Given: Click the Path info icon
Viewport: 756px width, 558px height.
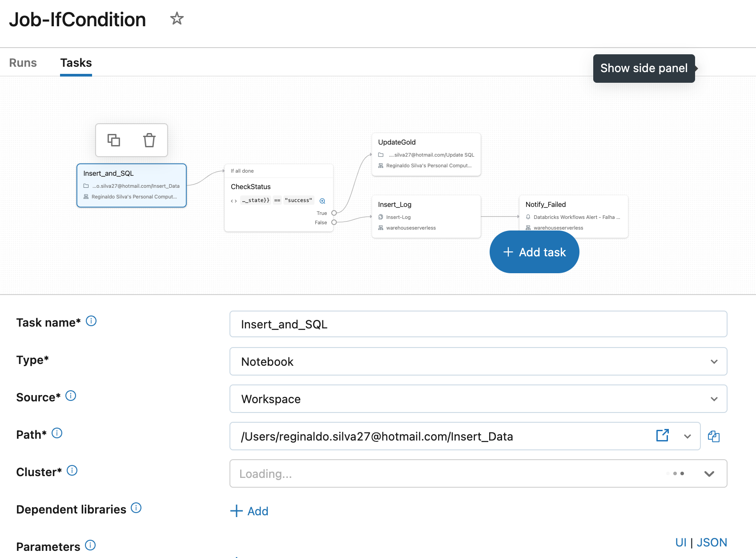Looking at the screenshot, I should (x=57, y=433).
